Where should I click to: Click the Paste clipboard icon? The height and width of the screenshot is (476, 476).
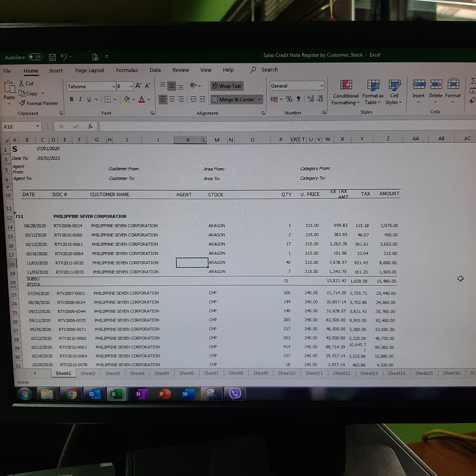pos(9,87)
